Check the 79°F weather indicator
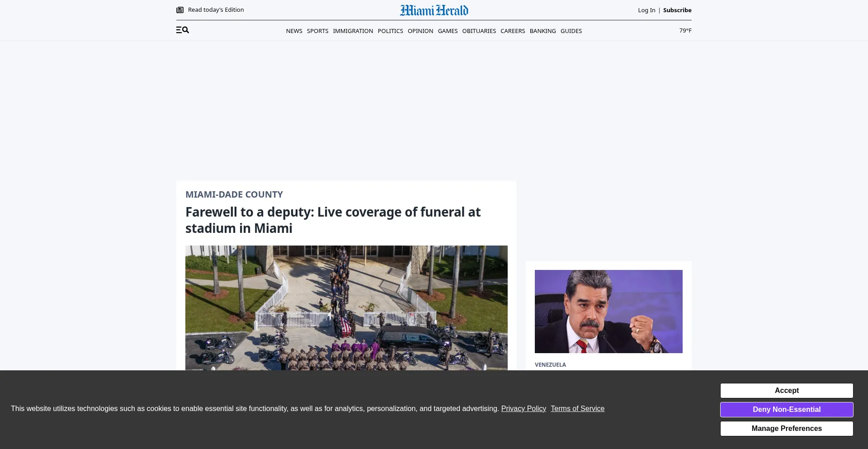868x449 pixels. pos(685,31)
